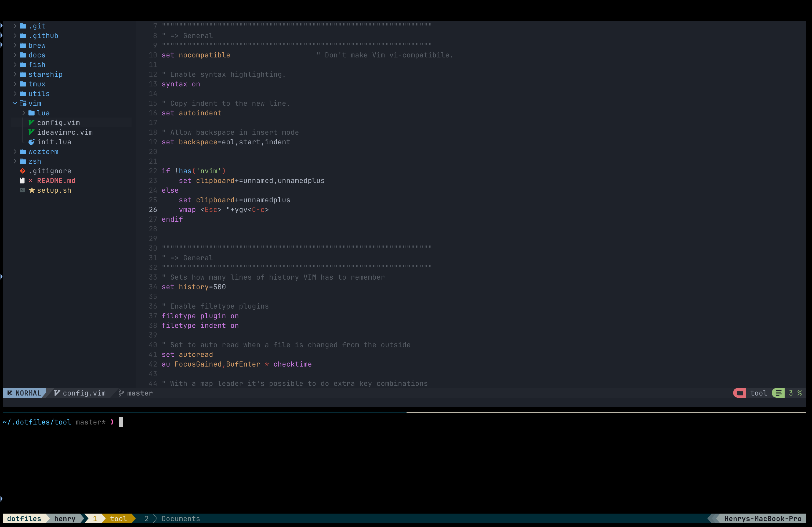Screen dimensions: 812x527
Task: Switch to tmux window 2 Documents
Action: coord(180,518)
